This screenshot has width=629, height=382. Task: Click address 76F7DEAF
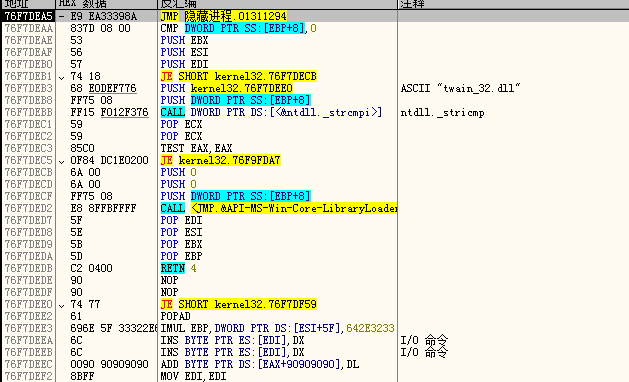coord(28,53)
